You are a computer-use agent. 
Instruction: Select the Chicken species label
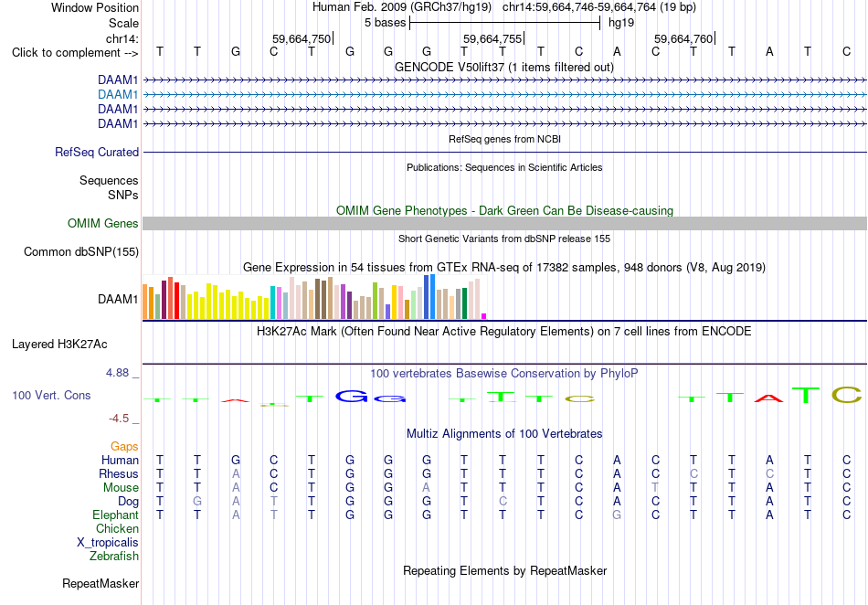(117, 528)
